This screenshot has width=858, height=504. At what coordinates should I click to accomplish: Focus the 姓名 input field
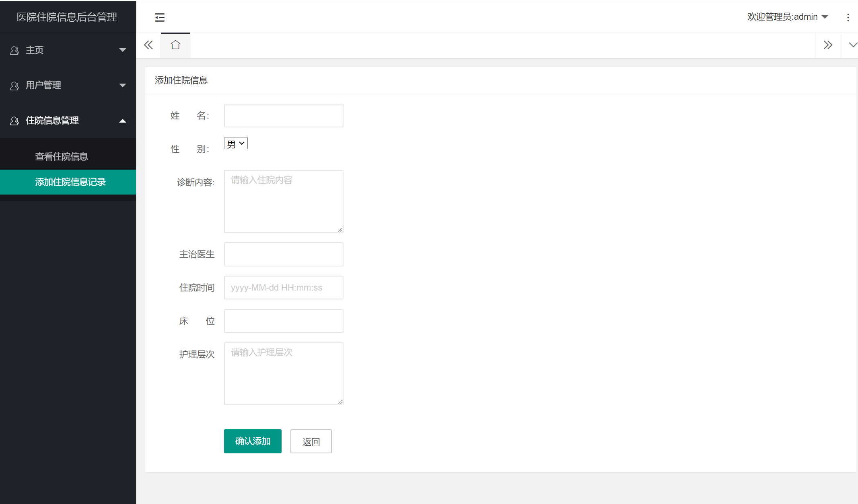pyautogui.click(x=284, y=116)
